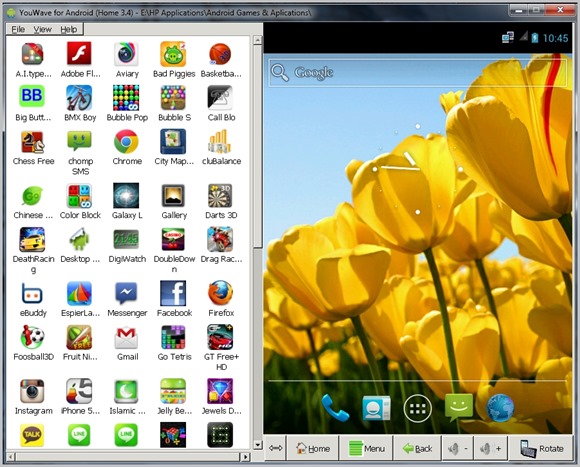Click the network connection status icon
This screenshot has width=580, height=467.
pyautogui.click(x=508, y=38)
